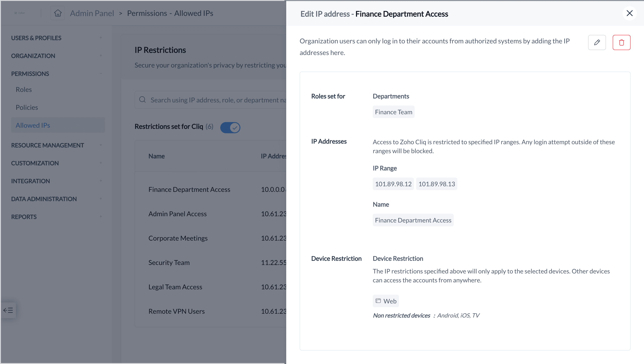Expand the Users & Profiles section
The height and width of the screenshot is (364, 644).
(101, 38)
